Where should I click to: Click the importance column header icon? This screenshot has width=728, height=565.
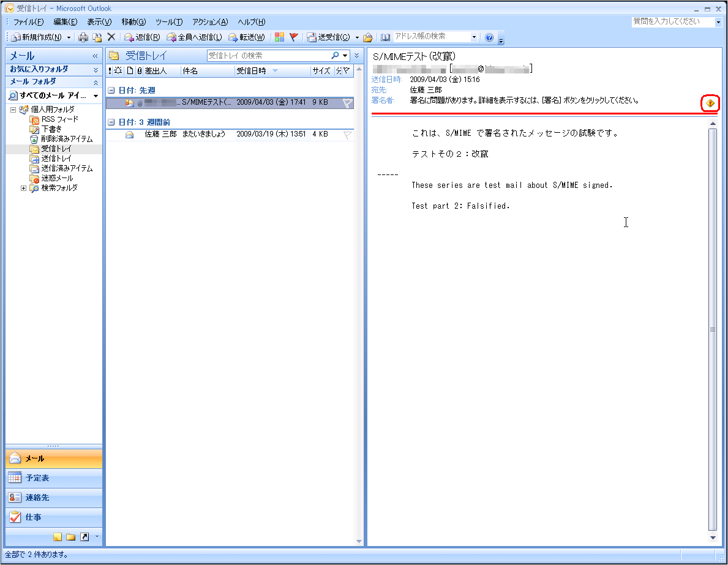pyautogui.click(x=110, y=70)
